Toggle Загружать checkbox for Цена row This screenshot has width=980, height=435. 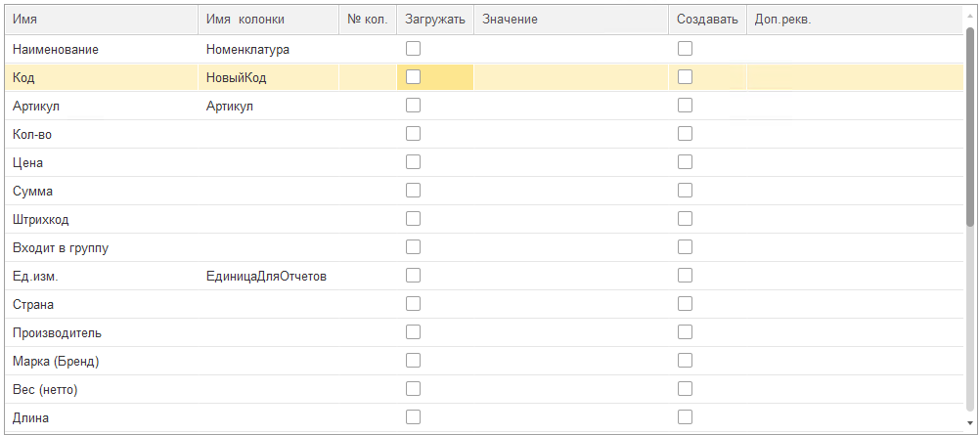click(x=413, y=162)
